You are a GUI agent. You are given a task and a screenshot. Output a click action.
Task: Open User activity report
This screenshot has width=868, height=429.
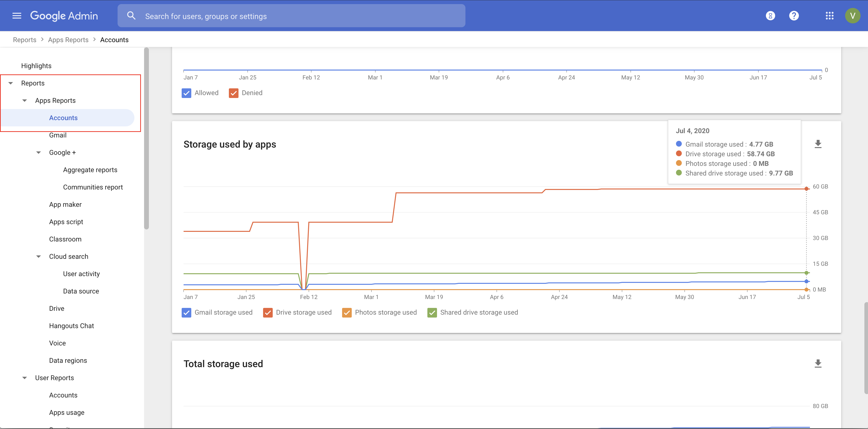point(81,274)
